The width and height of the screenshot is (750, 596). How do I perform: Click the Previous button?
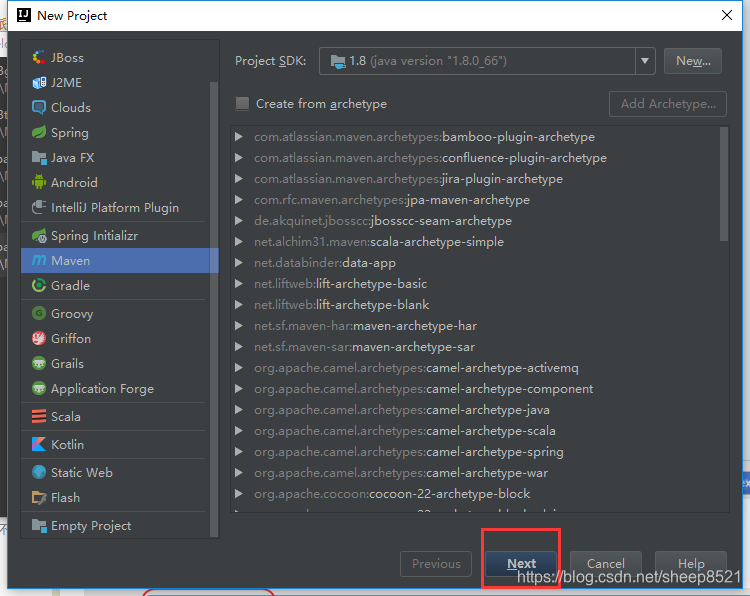tap(436, 563)
